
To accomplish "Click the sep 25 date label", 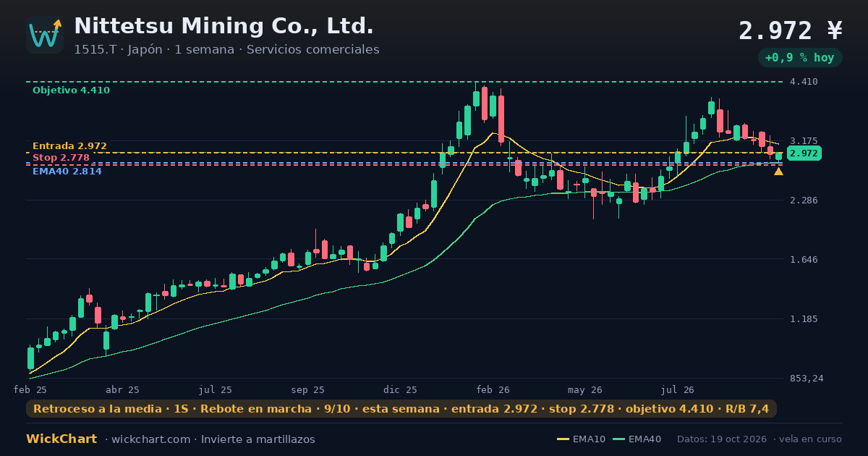I will tap(307, 389).
